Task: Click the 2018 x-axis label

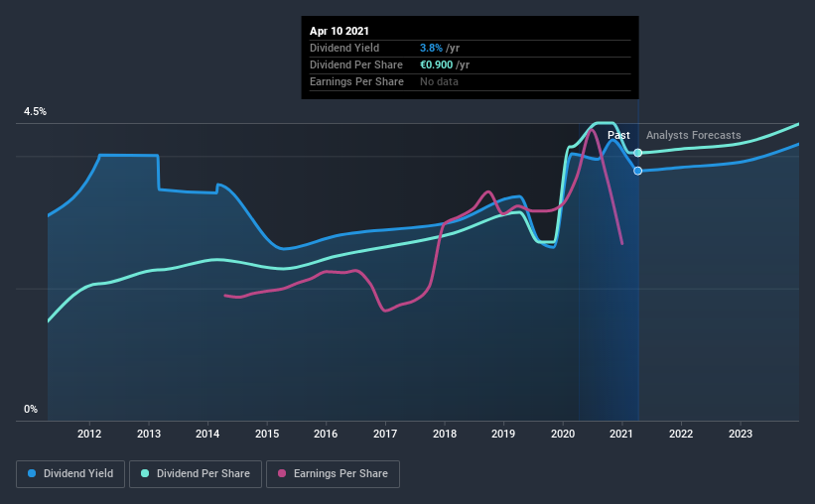Action: 445,434
